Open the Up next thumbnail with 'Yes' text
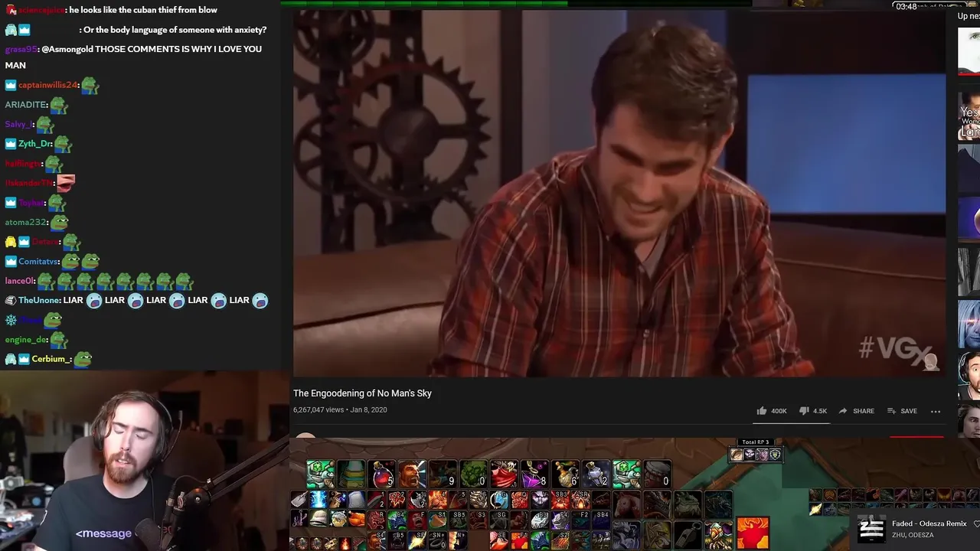Viewport: 980px width, 551px height. pos(969,117)
